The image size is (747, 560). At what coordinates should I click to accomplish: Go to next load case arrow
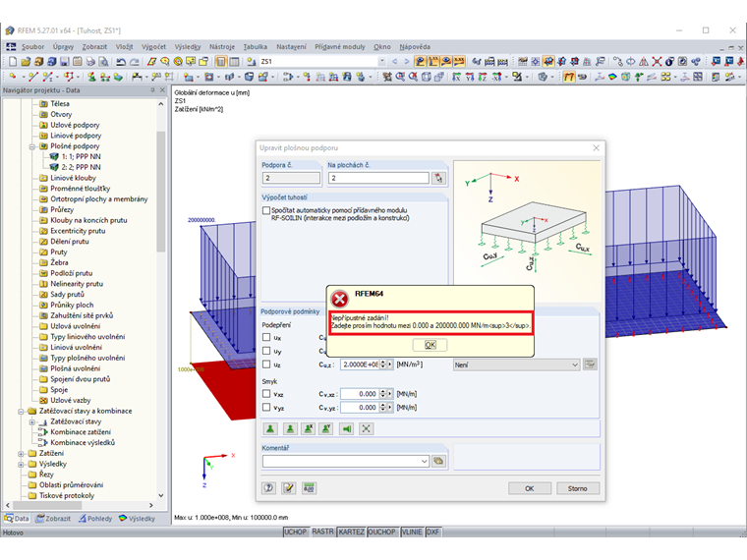click(406, 62)
